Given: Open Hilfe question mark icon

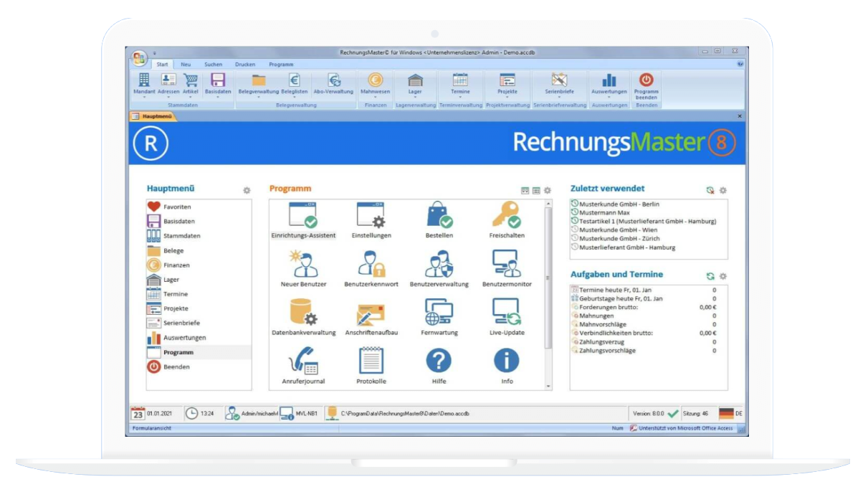Looking at the screenshot, I should pos(439,366).
